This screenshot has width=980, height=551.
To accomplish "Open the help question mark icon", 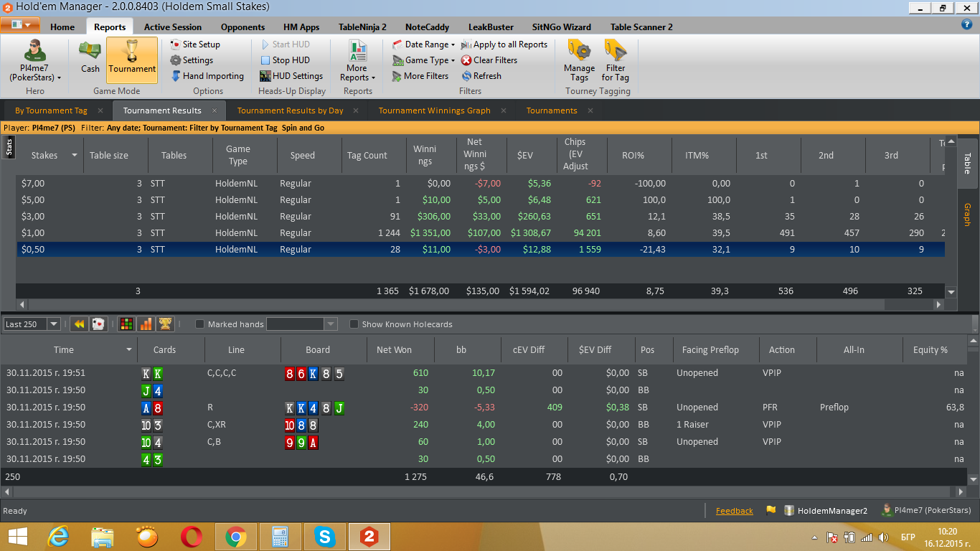I will (966, 24).
